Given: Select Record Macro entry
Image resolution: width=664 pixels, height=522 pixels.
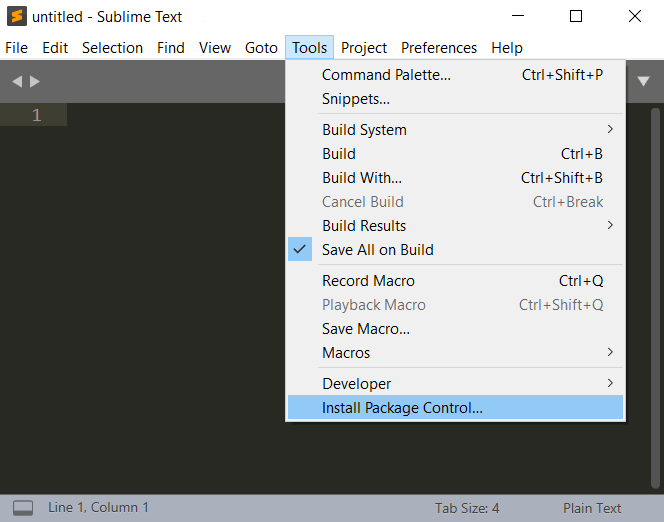Looking at the screenshot, I should [455, 281].
